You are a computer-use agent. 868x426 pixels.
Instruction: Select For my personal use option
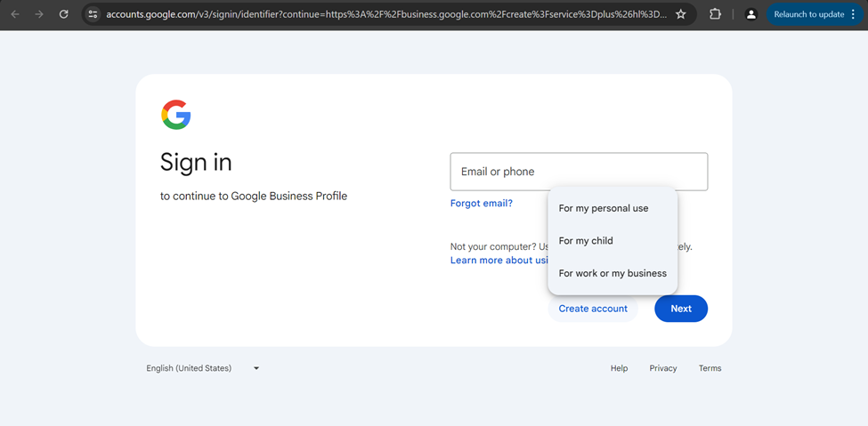click(x=612, y=209)
